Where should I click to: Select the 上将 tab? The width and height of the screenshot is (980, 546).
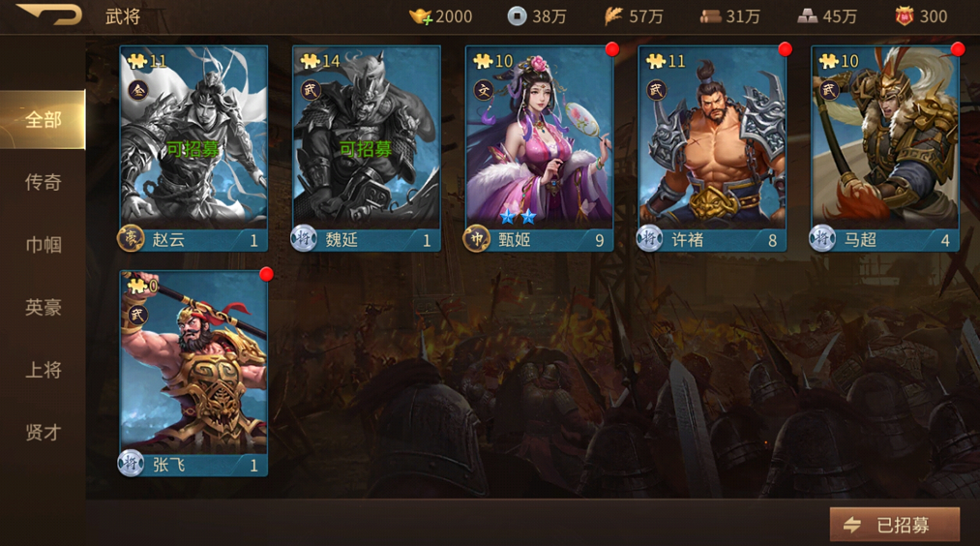click(43, 370)
